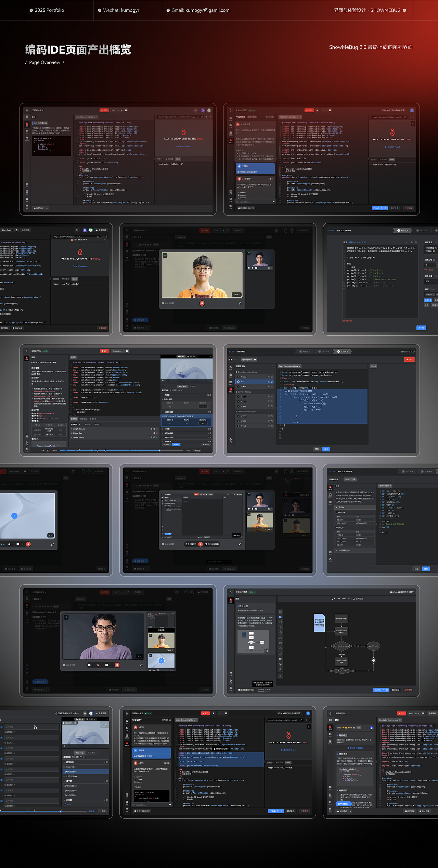Open 题目列表 (1/30) in flowchart screen
The image size is (438, 868).
246,690
